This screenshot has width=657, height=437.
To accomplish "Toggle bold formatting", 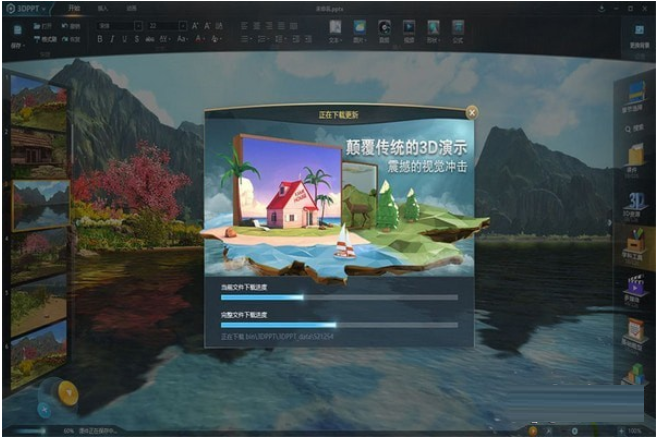I will point(100,39).
